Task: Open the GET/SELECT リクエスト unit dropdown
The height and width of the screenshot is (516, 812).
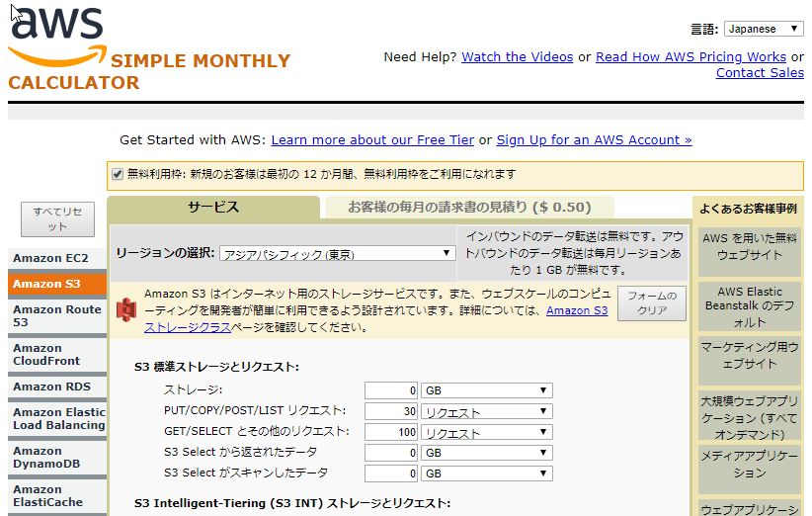Action: tap(486, 432)
